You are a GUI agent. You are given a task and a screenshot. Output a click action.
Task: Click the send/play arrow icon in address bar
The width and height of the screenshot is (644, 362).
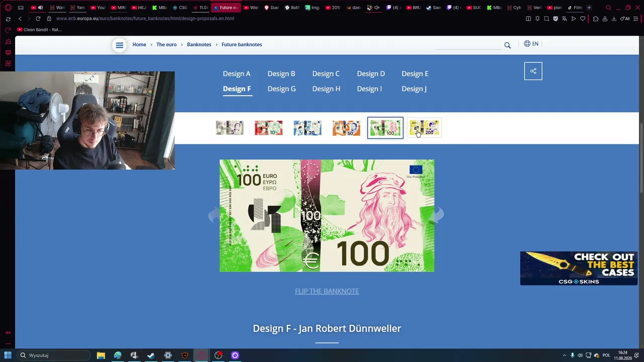pyautogui.click(x=574, y=19)
